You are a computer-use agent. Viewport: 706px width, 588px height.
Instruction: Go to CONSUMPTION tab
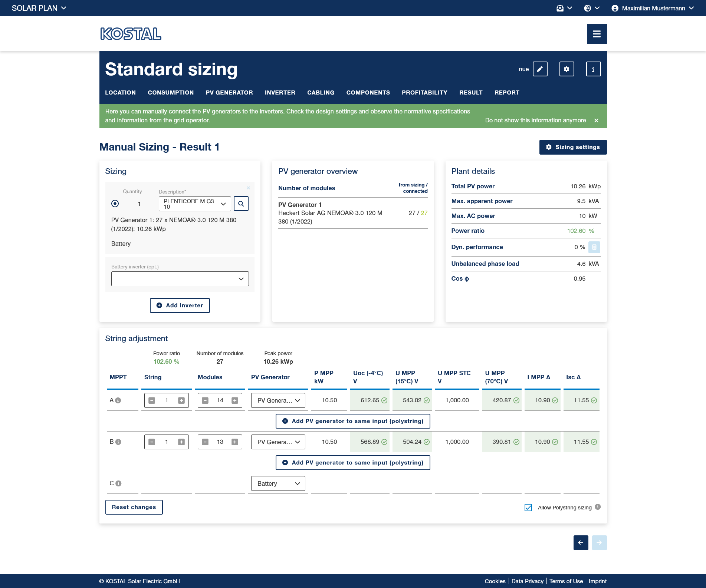[171, 93]
